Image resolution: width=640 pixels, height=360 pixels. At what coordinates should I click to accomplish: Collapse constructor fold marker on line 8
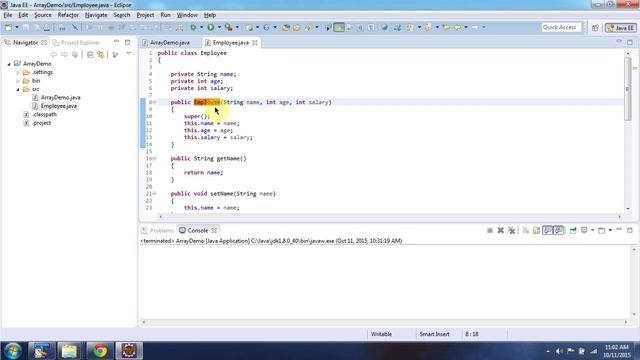155,102
